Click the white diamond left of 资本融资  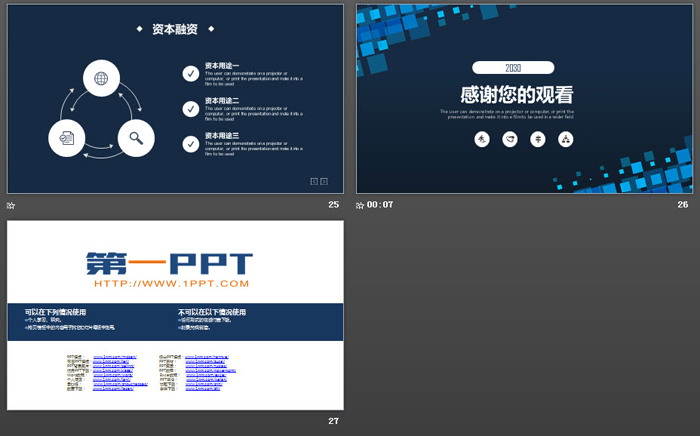140,29
